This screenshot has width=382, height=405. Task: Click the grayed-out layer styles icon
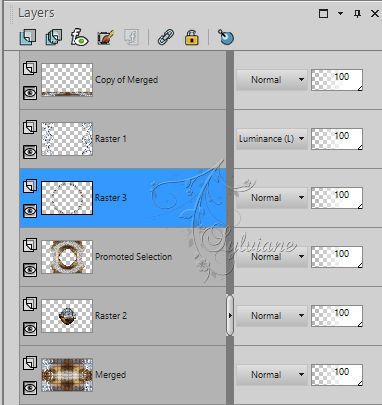click(132, 37)
